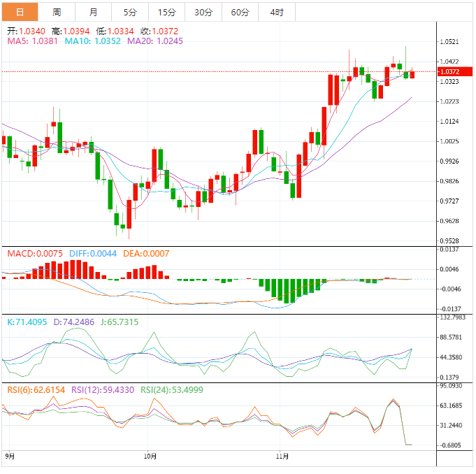Switch to the weekly 周 tab
476x474 pixels.
pyautogui.click(x=57, y=12)
